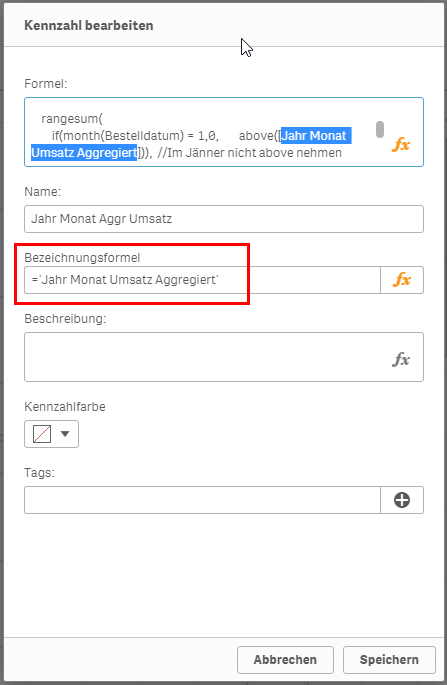Click the 'Kennzahl bearbeiten' dialog title
This screenshot has height=685, width=447.
click(89, 25)
